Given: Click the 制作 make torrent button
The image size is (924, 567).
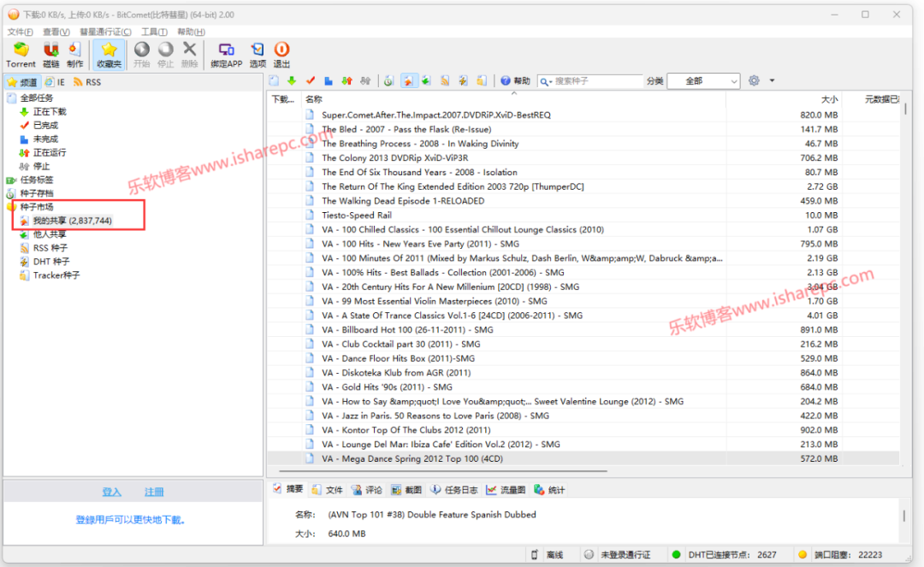Looking at the screenshot, I should click(x=74, y=55).
